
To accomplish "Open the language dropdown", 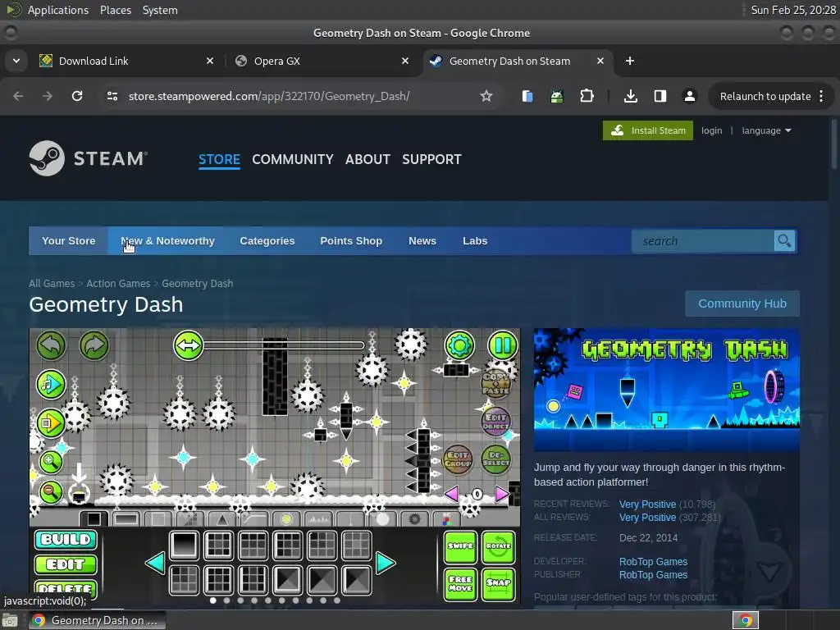I will 766,130.
